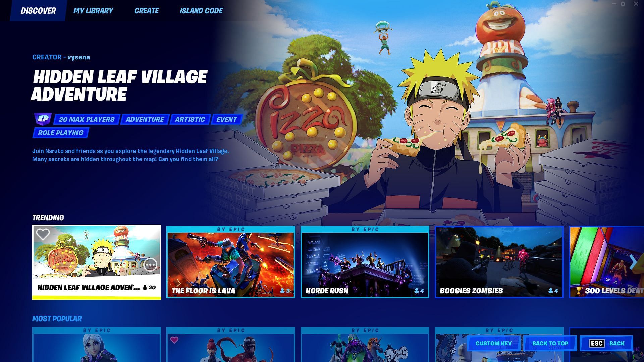Screen dimensions: 644x362
Task: Click the ISLAND CODE menu item
Action: pos(201,11)
